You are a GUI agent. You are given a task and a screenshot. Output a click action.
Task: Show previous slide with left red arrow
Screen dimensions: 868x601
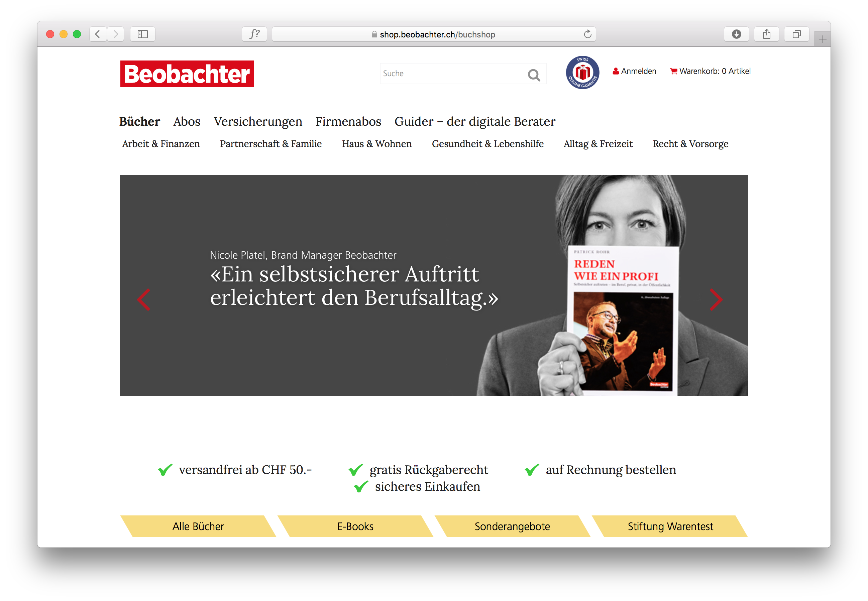coord(143,299)
